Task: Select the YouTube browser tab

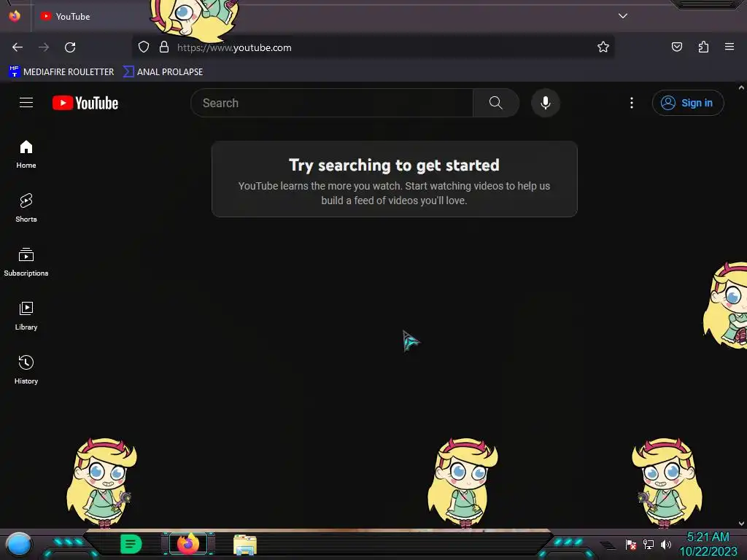Action: click(90, 16)
